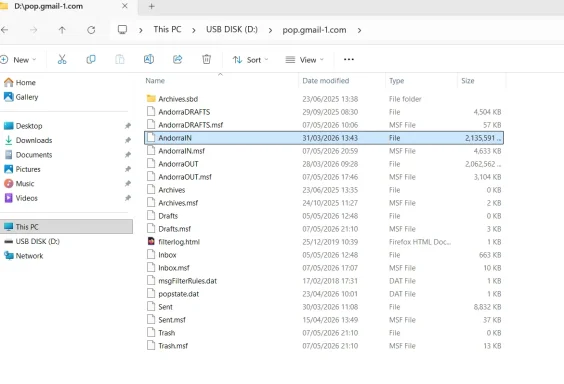Select Network in navigation pane

[x=23, y=256]
